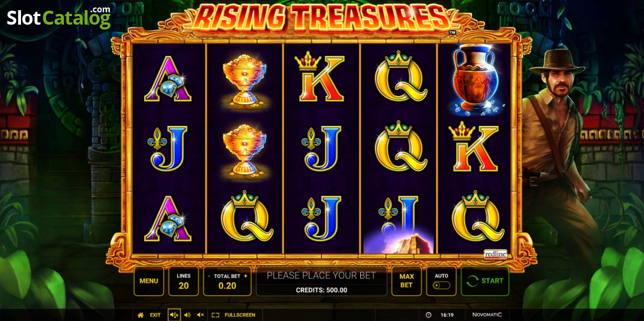The image size is (644, 321).
Task: Select the sound with music icon
Action: coord(174,315)
